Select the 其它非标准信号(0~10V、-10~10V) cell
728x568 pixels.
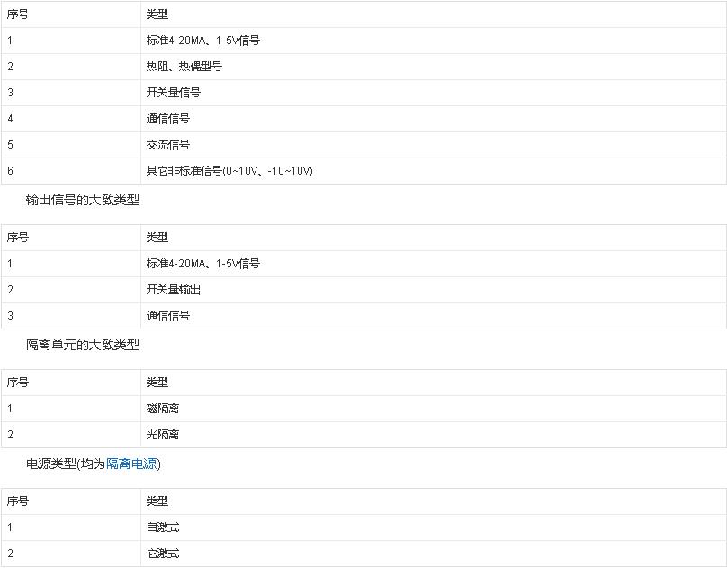229,171
